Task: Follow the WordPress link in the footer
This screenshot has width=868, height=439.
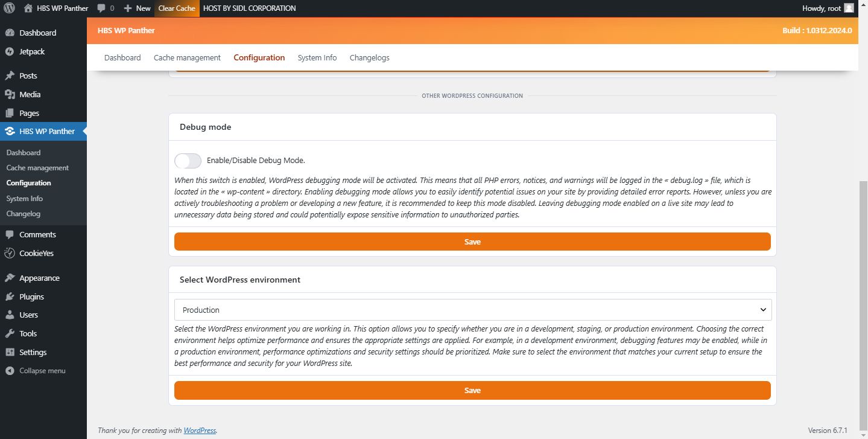Action: 200,431
